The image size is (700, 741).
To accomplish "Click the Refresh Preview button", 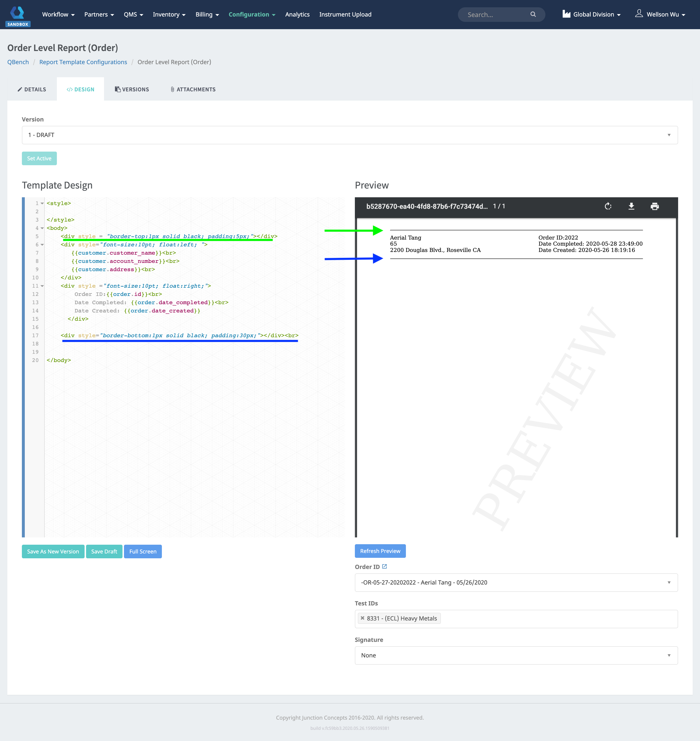I will coord(380,551).
